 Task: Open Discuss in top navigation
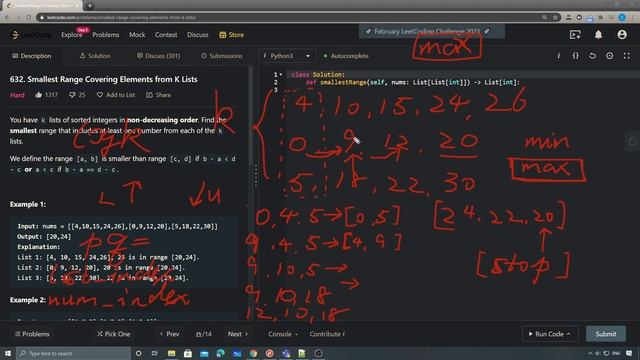tap(198, 35)
